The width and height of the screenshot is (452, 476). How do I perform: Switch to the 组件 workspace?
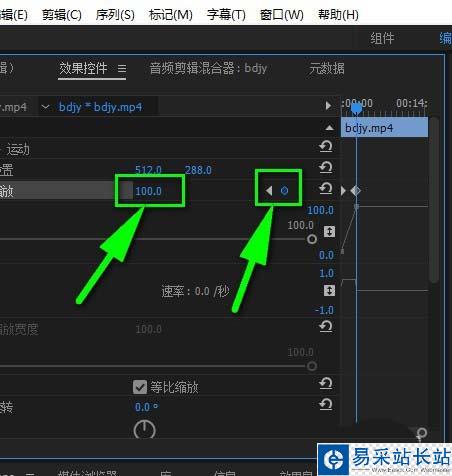point(382,38)
